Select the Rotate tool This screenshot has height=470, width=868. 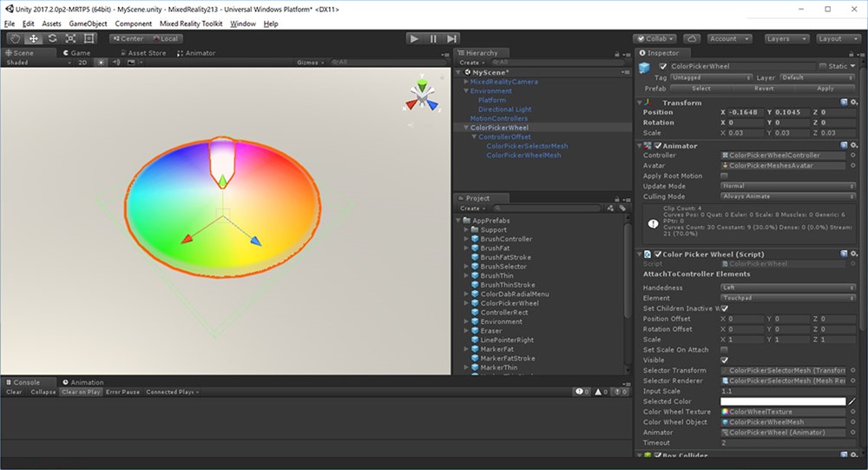point(52,38)
